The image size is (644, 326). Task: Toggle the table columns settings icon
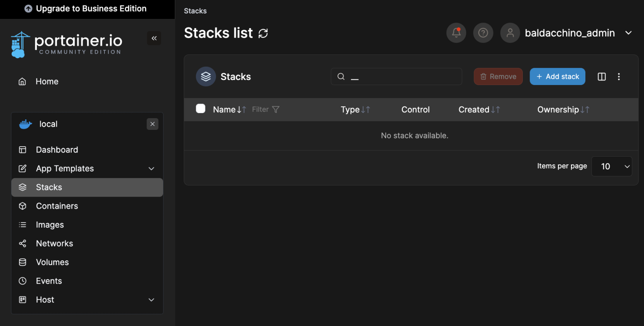602,76
